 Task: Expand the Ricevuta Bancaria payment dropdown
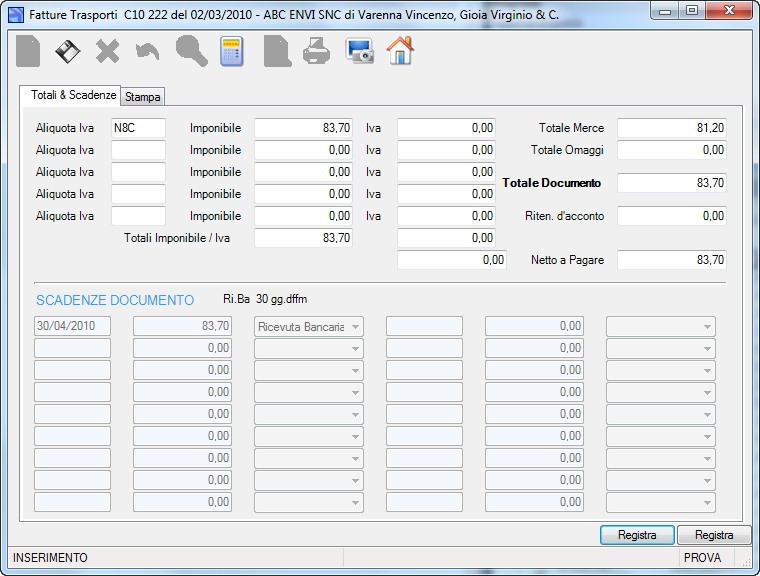[x=309, y=326]
